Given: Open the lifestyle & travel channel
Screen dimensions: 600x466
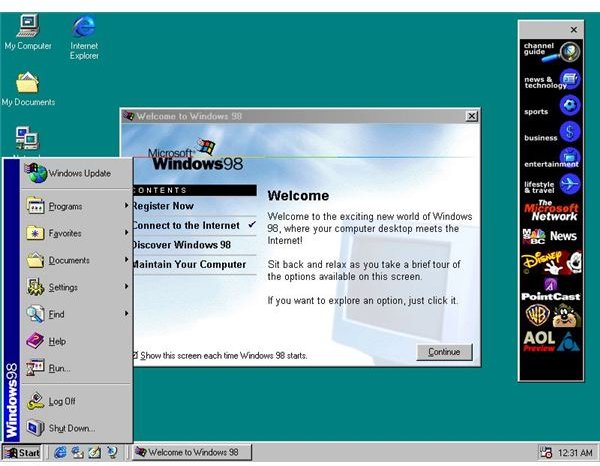Looking at the screenshot, I should coord(551,185).
